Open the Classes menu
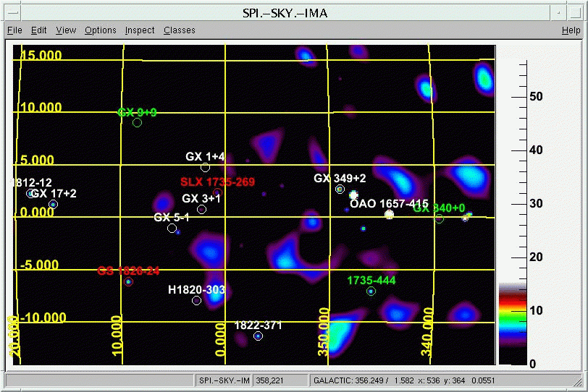This screenshot has width=588, height=392. tap(179, 30)
